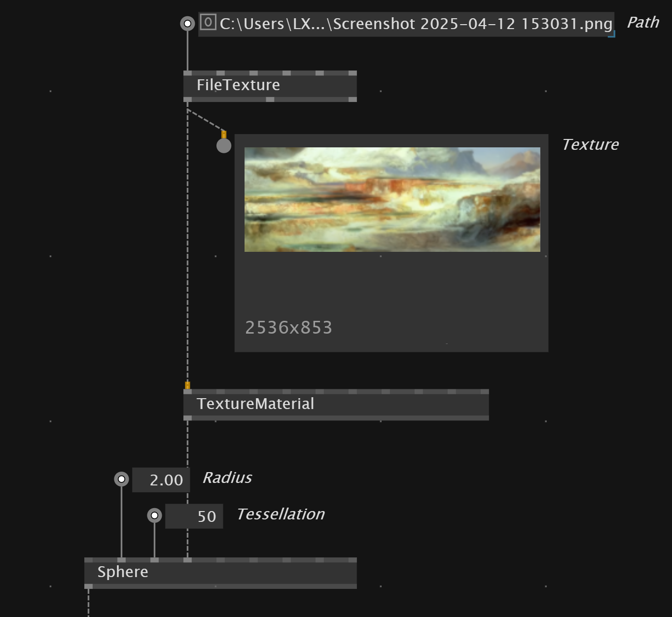Click the 2536x853 resolution text
Screen dimensions: 672x617
[289, 327]
